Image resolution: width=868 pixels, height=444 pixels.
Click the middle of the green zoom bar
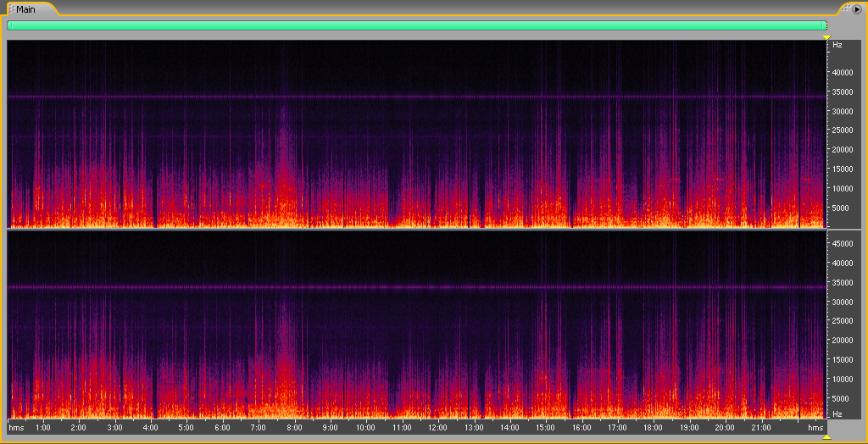[417, 25]
